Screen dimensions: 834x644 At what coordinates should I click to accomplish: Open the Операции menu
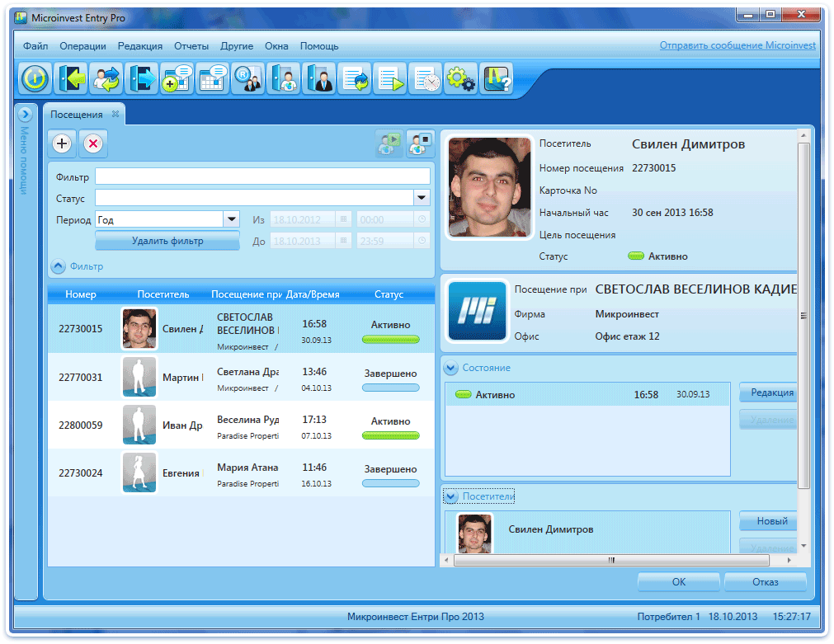coord(82,46)
